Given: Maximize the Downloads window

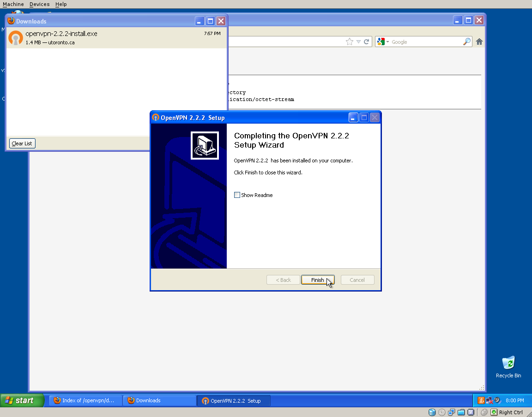Looking at the screenshot, I should point(211,21).
